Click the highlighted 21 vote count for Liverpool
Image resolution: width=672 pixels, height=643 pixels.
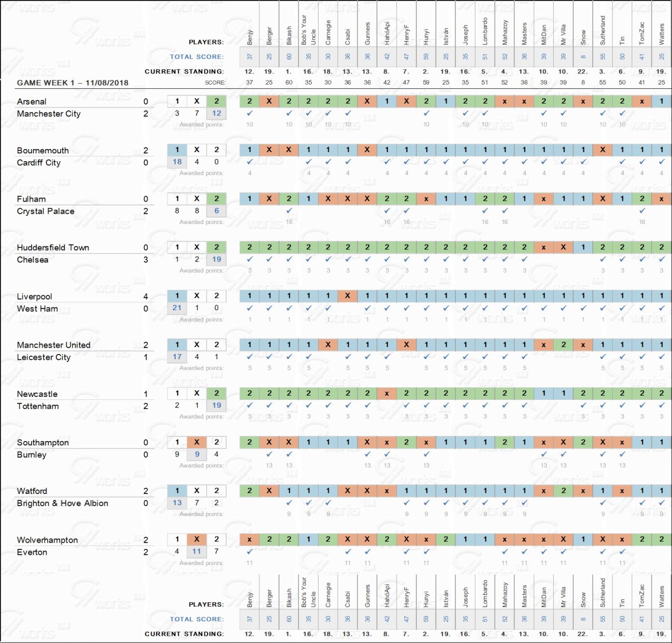177,308
